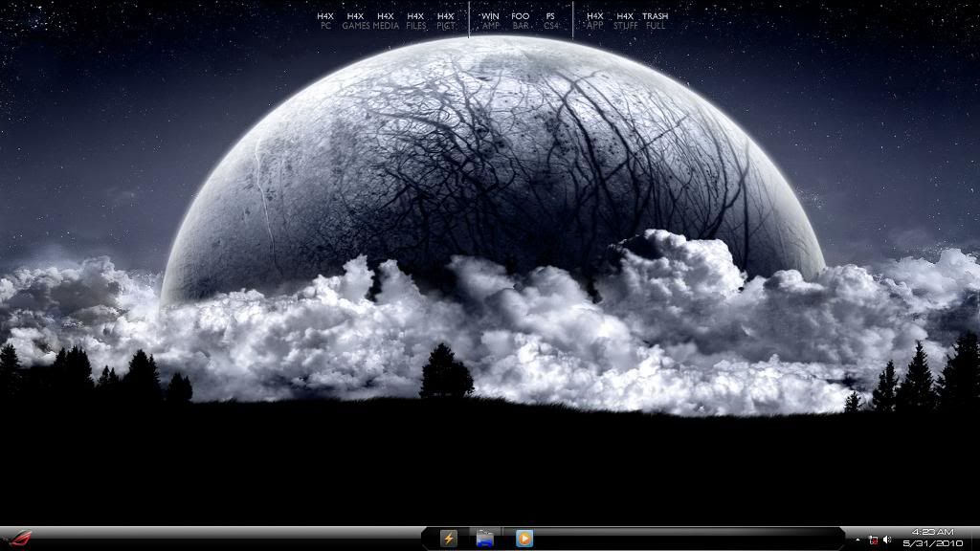Image resolution: width=980 pixels, height=551 pixels.
Task: Open the H4X GAMES launcher shortcut
Action: (x=355, y=21)
